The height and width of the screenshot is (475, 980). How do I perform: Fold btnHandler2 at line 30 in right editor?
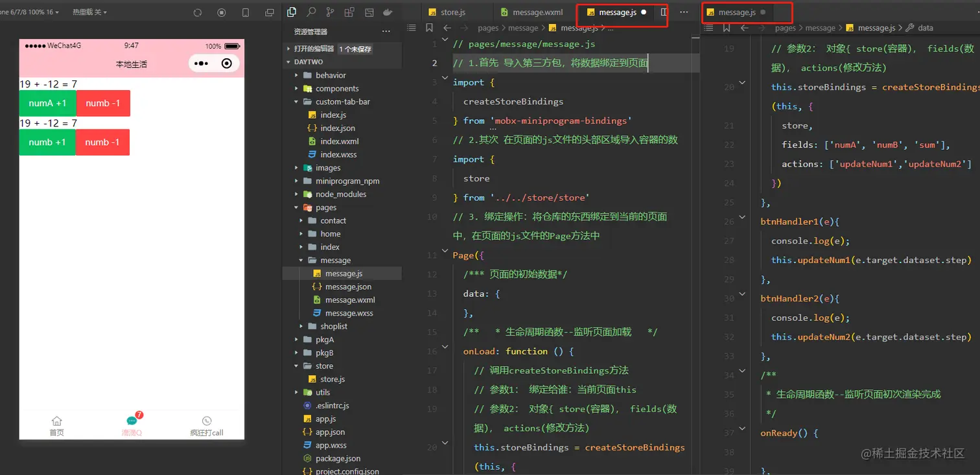742,295
